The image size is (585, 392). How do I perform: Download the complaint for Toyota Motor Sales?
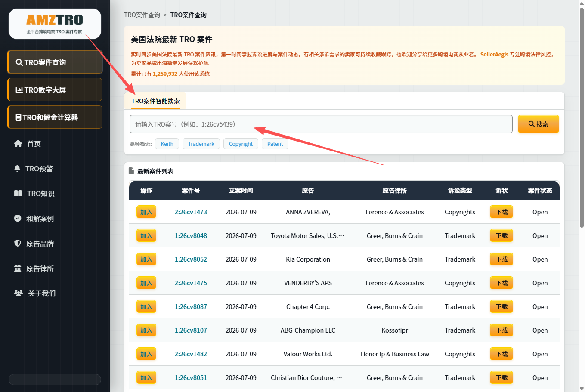click(501, 236)
